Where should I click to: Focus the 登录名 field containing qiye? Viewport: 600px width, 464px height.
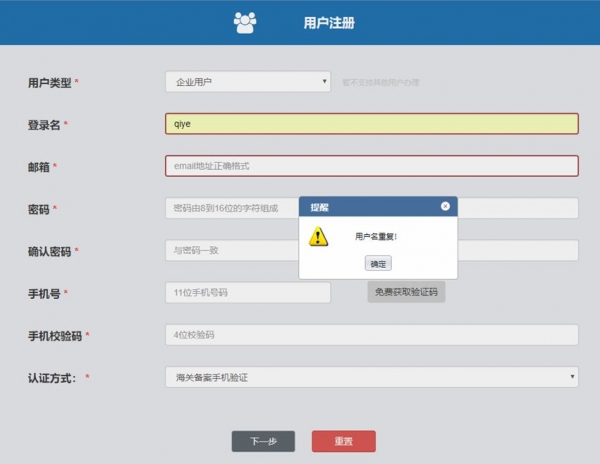coord(371,124)
